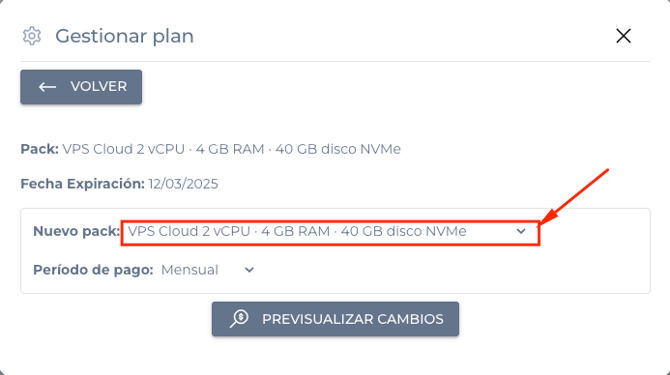Open the Período de pago dropdown

pyautogui.click(x=208, y=270)
